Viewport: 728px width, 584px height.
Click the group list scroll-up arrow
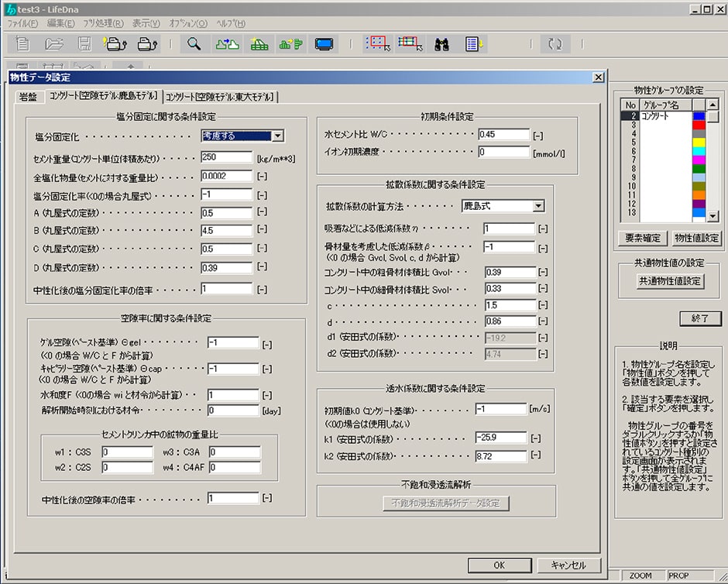[713, 105]
